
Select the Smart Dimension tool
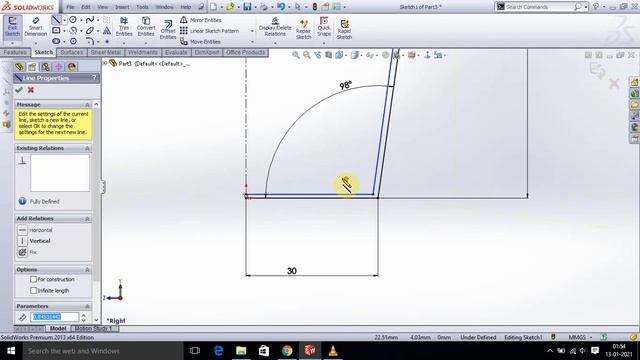pyautogui.click(x=36, y=27)
